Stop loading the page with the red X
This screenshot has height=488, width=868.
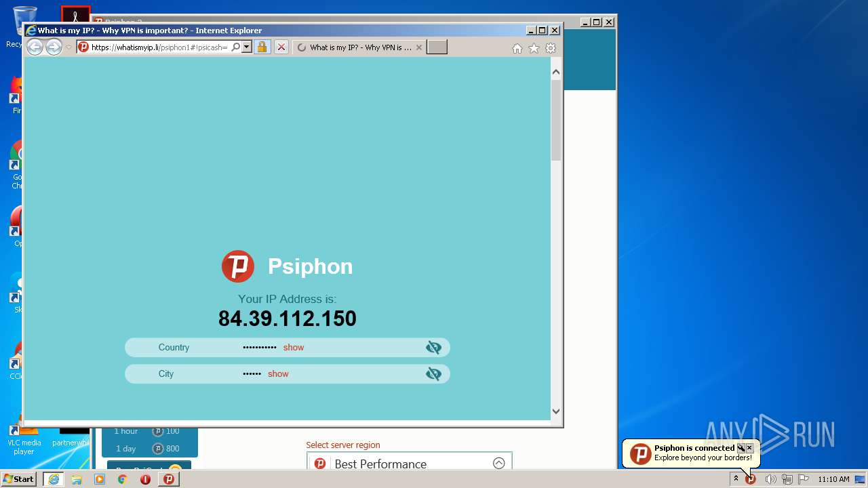click(x=281, y=47)
